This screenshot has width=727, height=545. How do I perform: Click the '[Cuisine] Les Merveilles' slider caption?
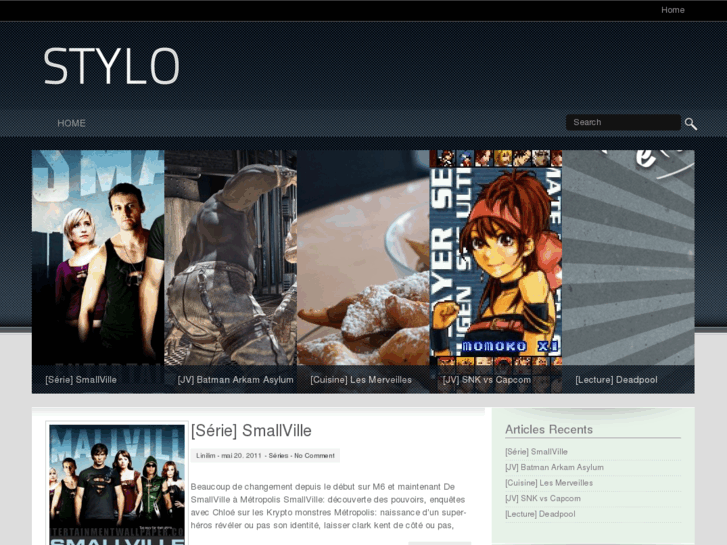click(361, 379)
